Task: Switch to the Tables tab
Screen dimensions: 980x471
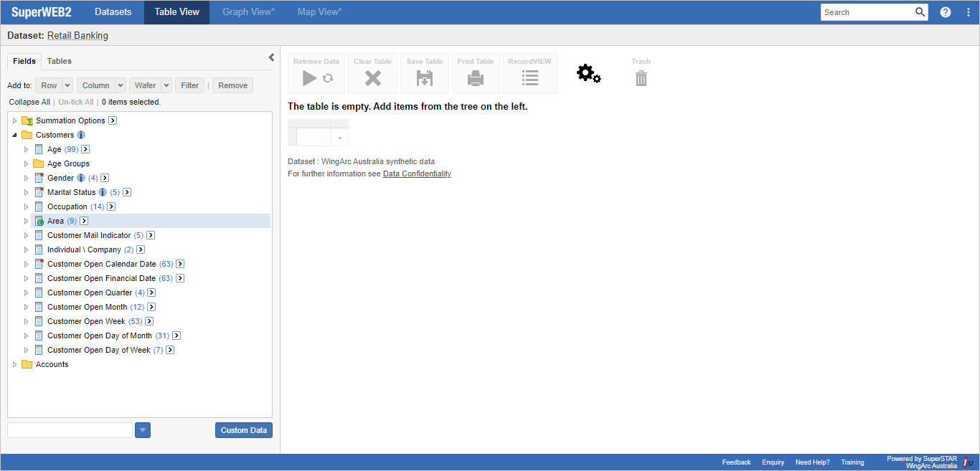Action: point(60,61)
